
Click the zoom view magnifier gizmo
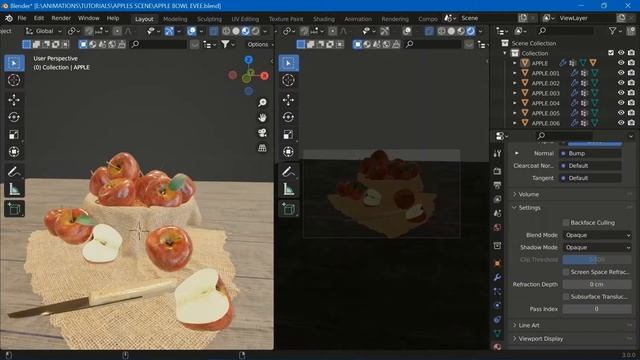coord(262,102)
